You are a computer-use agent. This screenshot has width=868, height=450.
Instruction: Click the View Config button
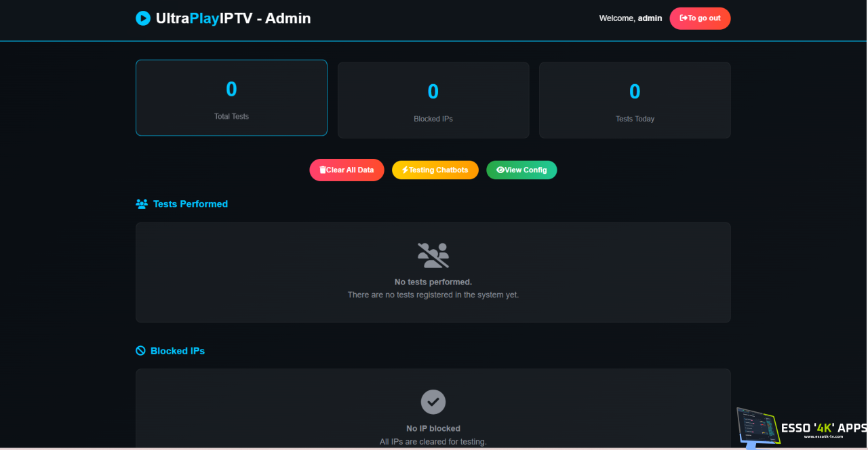(521, 170)
